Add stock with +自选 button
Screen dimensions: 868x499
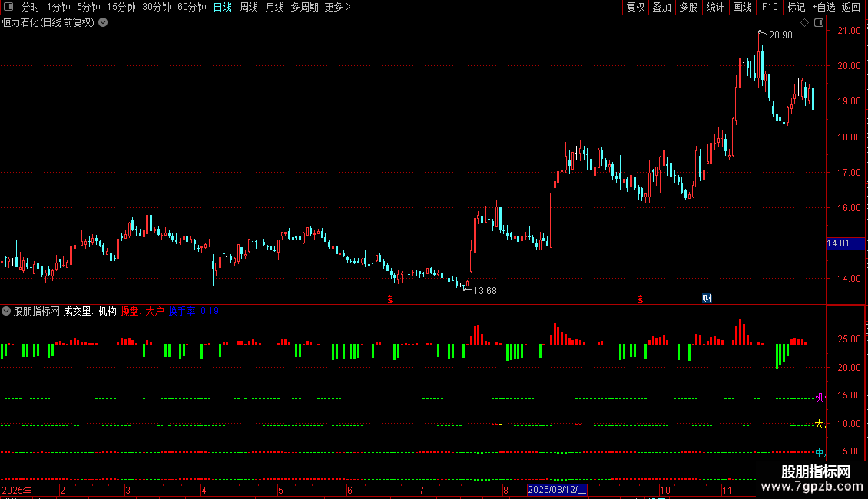coord(823,7)
